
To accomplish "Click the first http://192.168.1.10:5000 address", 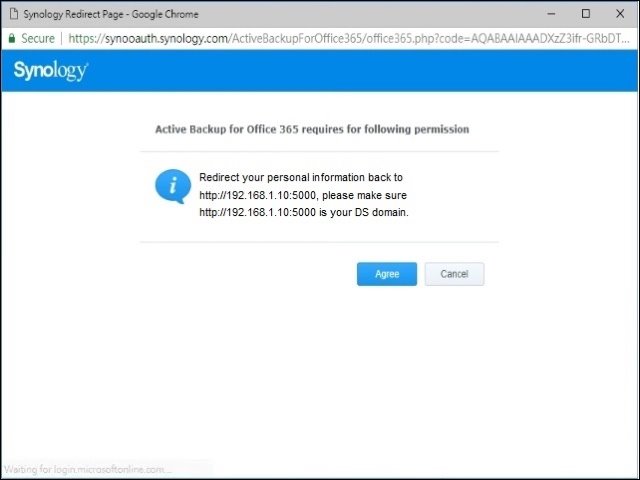I will pyautogui.click(x=257, y=195).
